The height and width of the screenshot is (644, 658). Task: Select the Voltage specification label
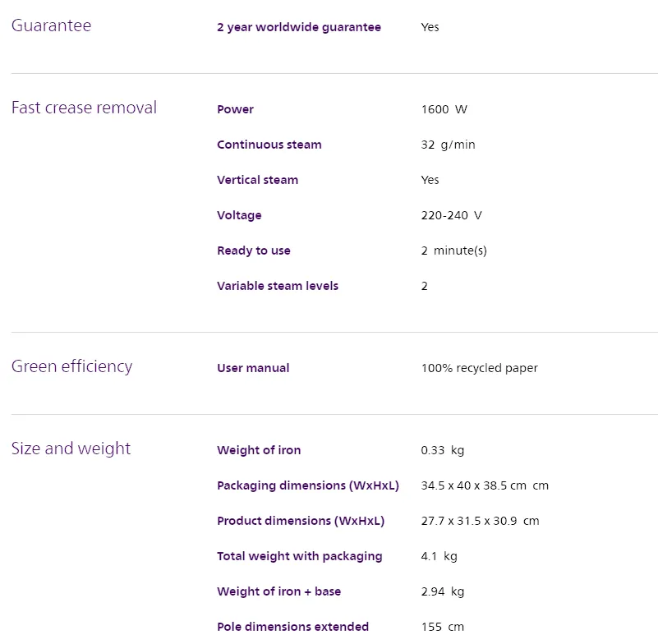(239, 215)
